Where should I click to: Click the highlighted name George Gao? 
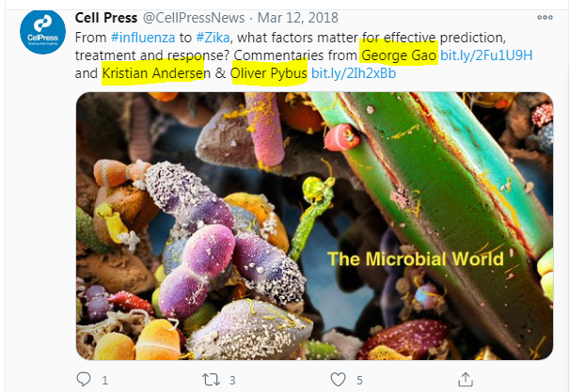click(398, 55)
